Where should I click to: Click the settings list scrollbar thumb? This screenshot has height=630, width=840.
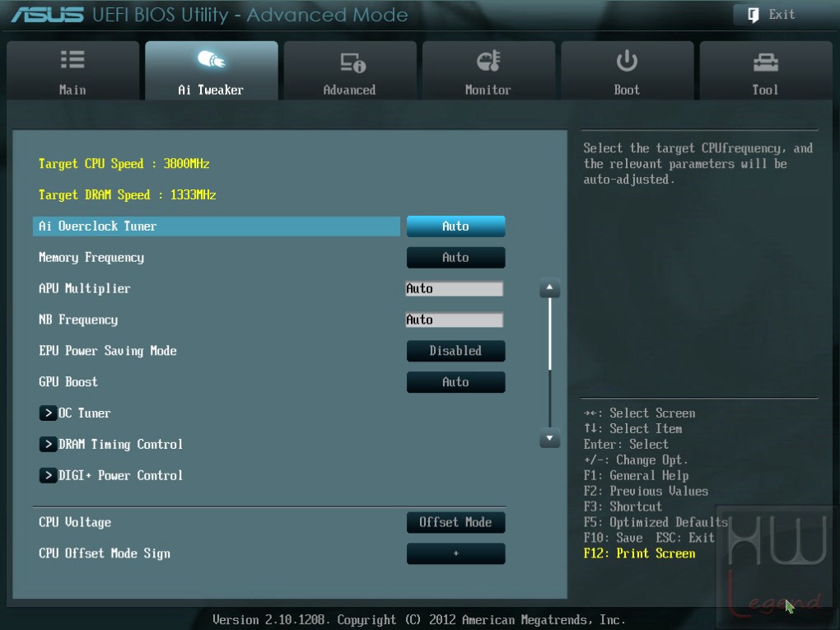tap(549, 334)
